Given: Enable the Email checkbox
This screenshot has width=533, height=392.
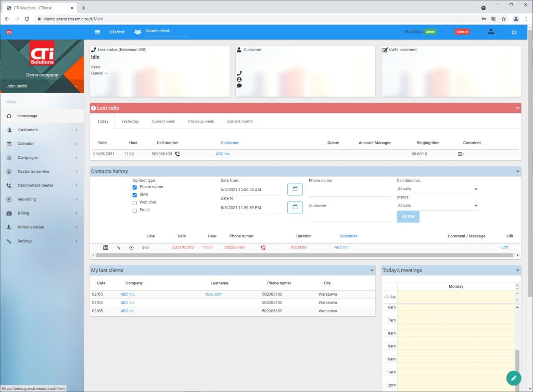Looking at the screenshot, I should [x=135, y=210].
